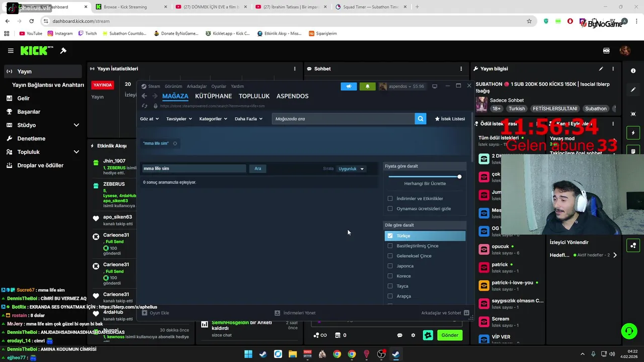Viewport: 644px width, 362px height.
Task: Click Gönder to send chat message
Action: (450, 335)
